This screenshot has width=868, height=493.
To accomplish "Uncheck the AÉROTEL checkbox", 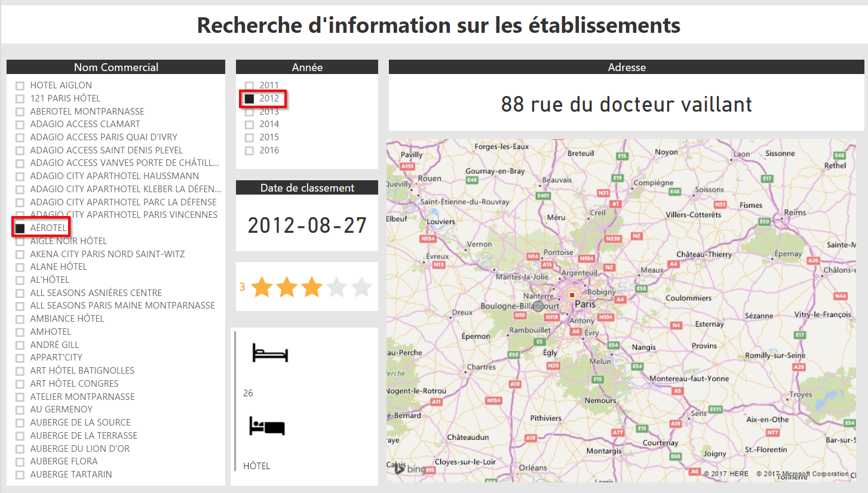I will (20, 228).
